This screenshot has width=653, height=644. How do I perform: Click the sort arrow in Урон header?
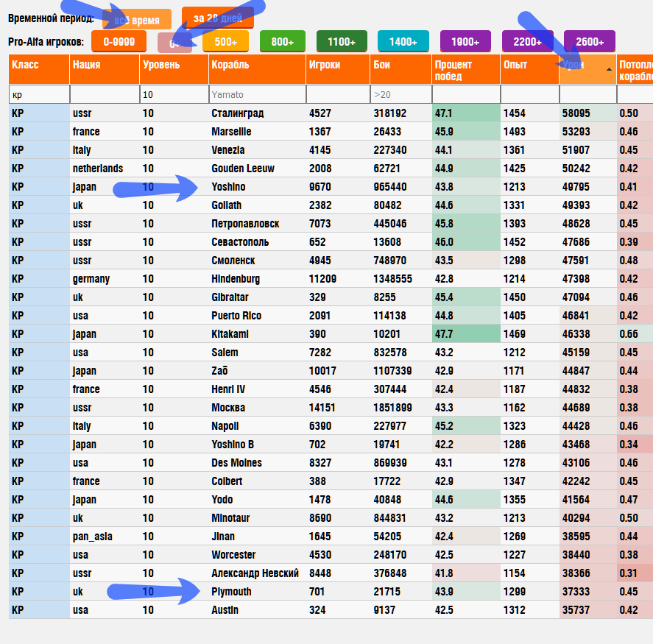point(609,69)
